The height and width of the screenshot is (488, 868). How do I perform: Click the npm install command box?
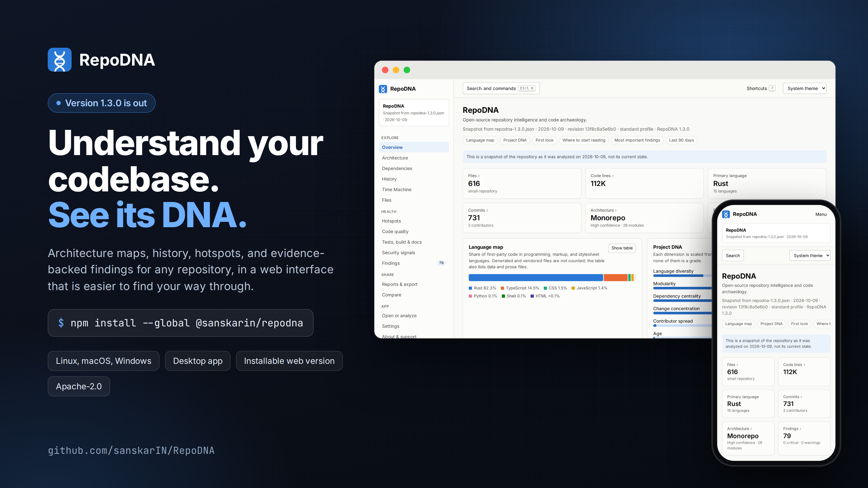click(180, 323)
